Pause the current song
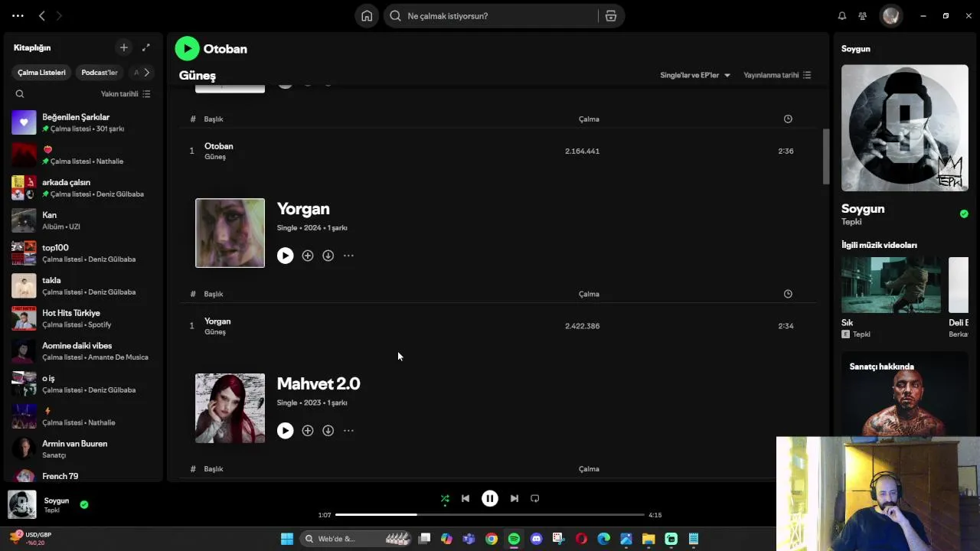This screenshot has height=551, width=980. tap(490, 498)
